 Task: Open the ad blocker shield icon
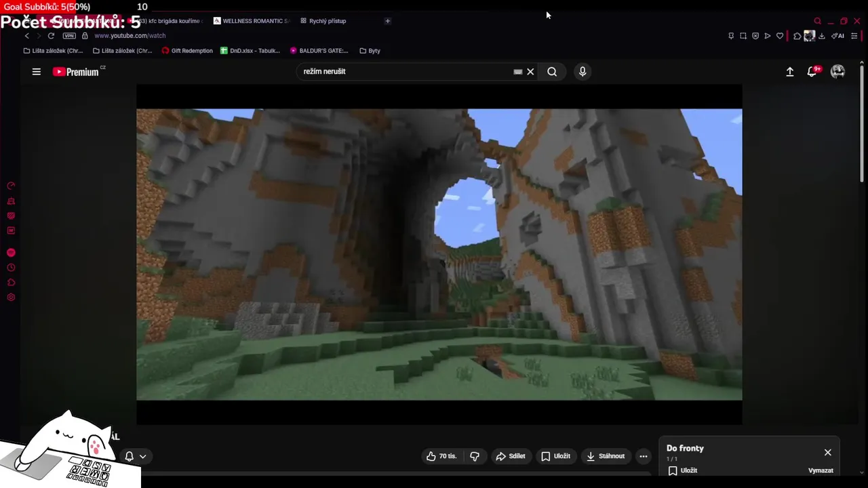click(x=755, y=36)
